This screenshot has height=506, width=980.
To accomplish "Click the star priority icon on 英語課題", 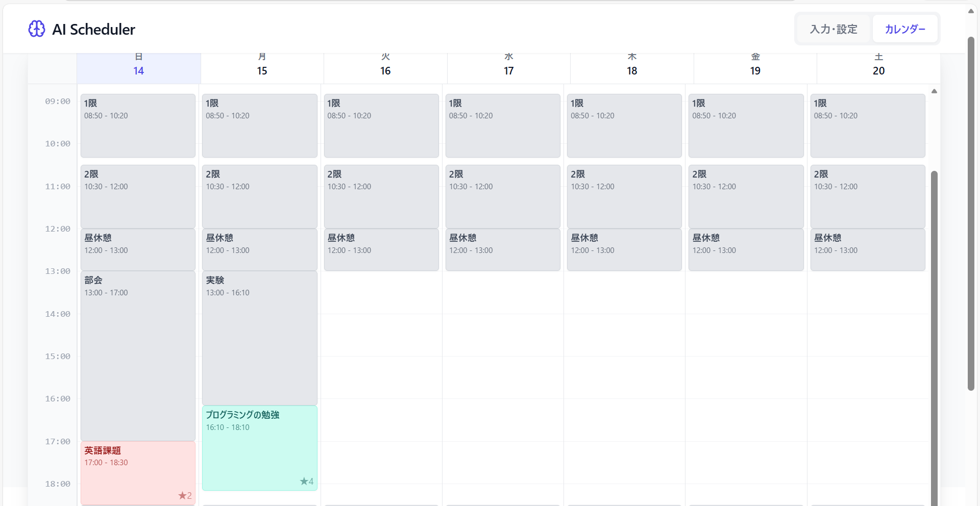I will pos(185,495).
